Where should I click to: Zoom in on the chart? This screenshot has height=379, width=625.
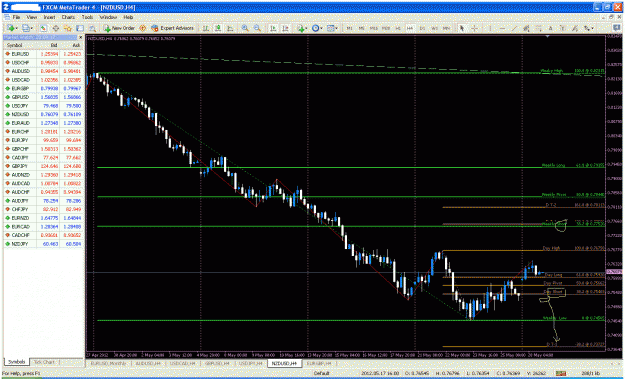click(245, 28)
